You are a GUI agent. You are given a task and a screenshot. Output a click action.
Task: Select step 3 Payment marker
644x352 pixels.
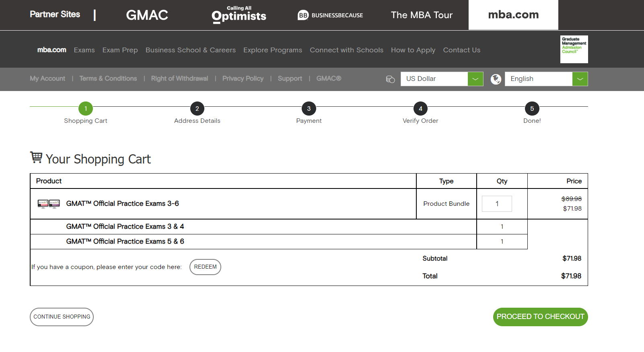(309, 109)
